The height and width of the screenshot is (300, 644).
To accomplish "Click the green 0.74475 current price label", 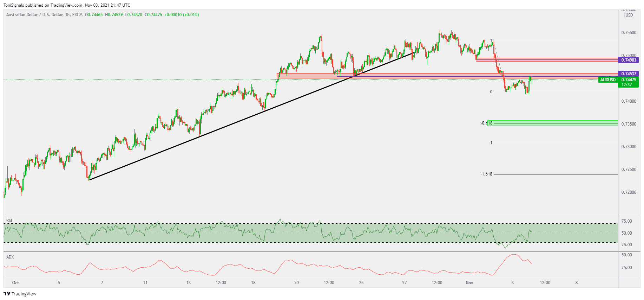I will coord(629,80).
